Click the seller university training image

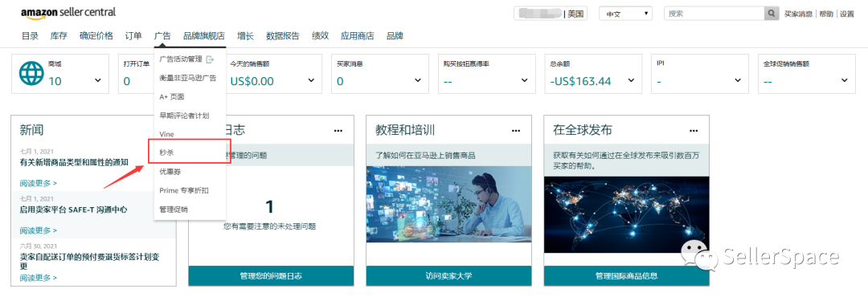[x=449, y=204]
